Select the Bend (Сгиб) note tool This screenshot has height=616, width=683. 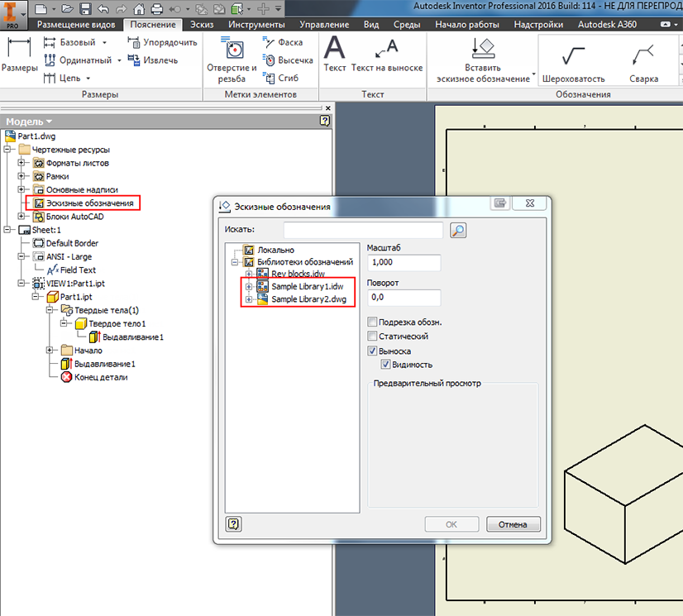point(280,78)
